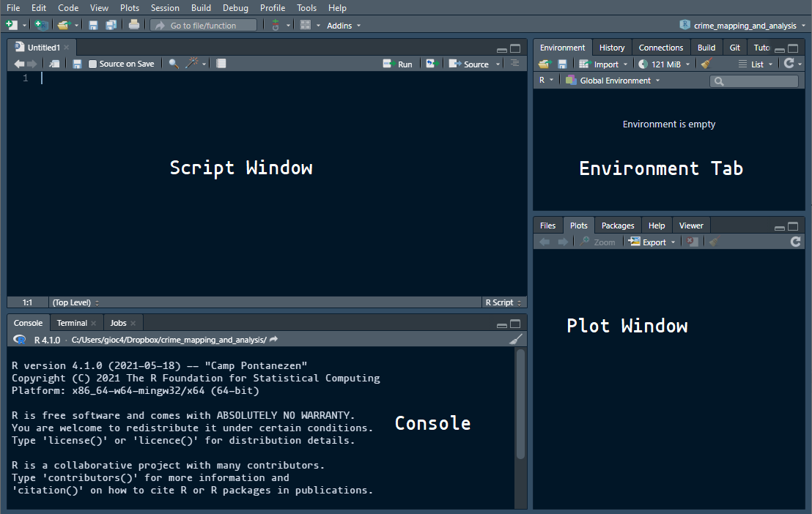Expand the Addins dropdown
812x514 pixels.
point(343,26)
